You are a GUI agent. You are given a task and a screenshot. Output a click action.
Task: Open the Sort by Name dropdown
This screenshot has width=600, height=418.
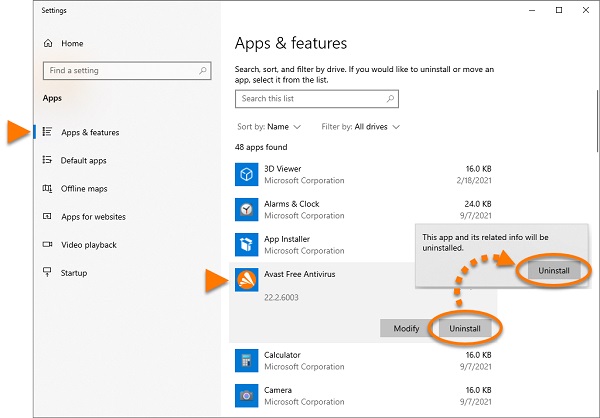269,127
